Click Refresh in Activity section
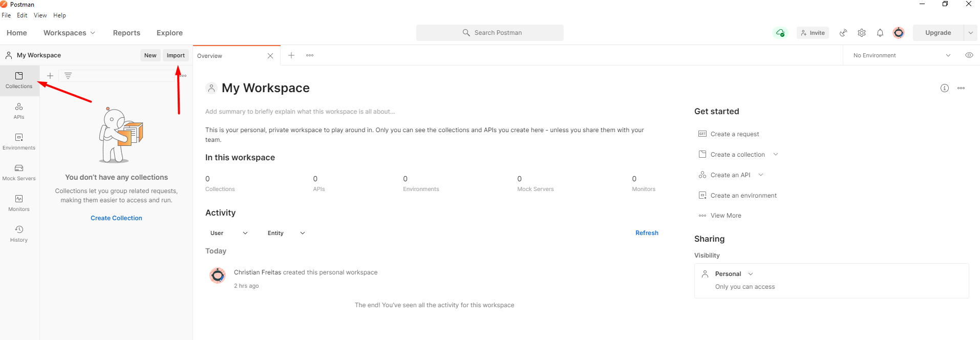 click(x=647, y=233)
